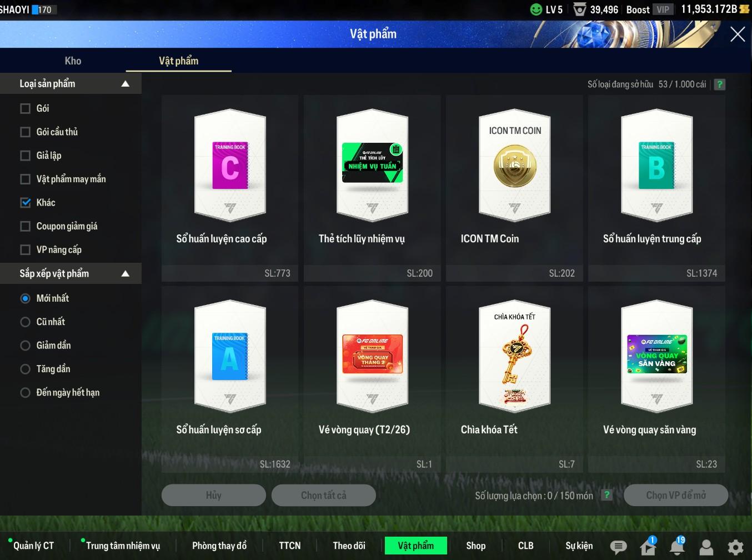
Task: Click the Chọn VP để mở button
Action: point(675,495)
